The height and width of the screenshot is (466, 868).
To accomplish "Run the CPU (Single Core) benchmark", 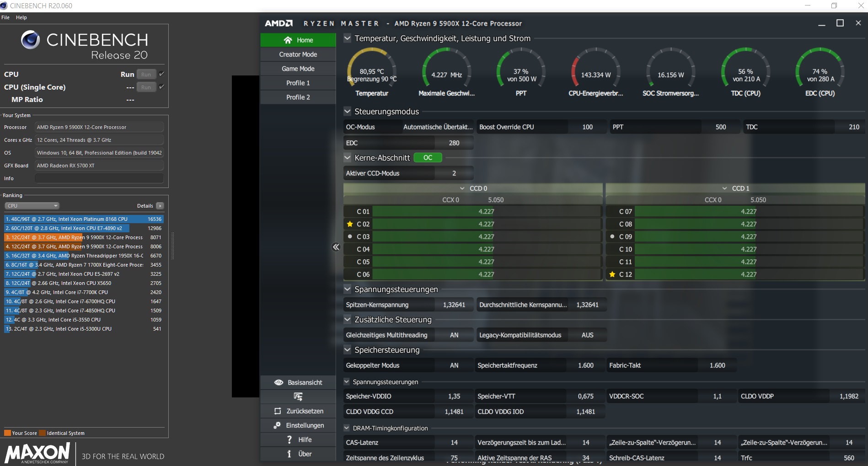I will (146, 87).
